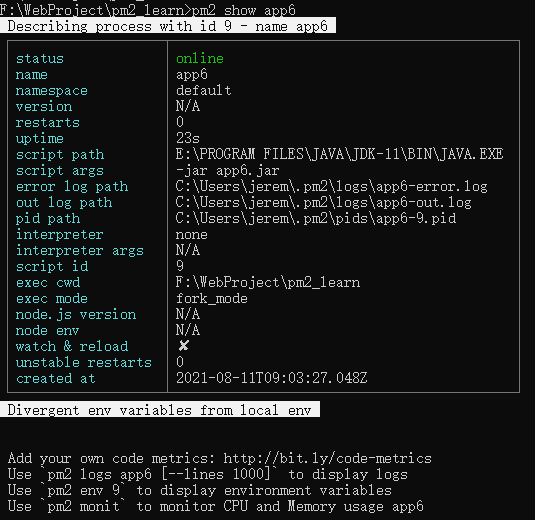Click the green online status value
The width and height of the screenshot is (535, 520).
200,58
